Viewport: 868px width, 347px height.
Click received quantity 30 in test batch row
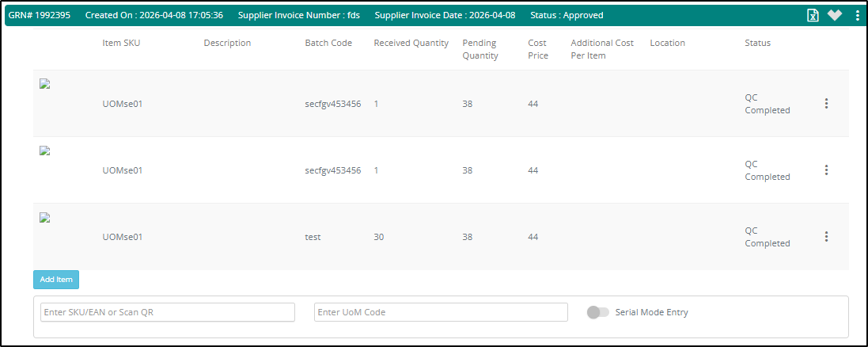point(379,237)
